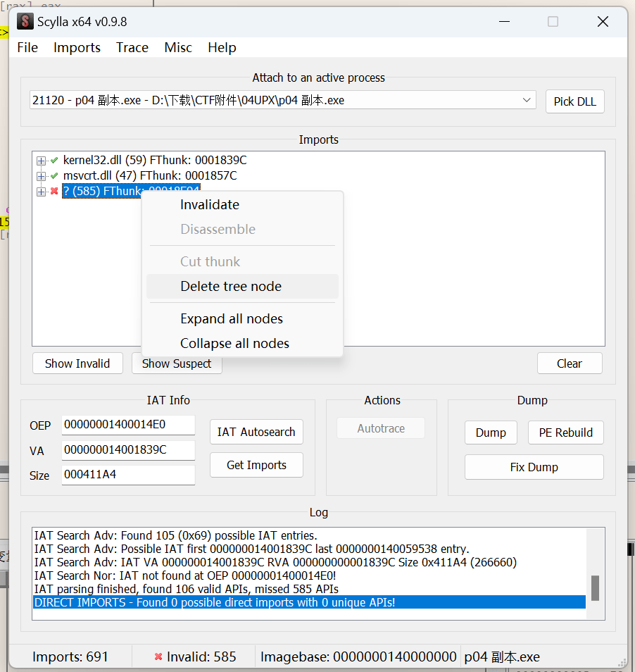Viewport: 635px width, 672px height.
Task: Click the Pick DLL button
Action: coord(574,101)
